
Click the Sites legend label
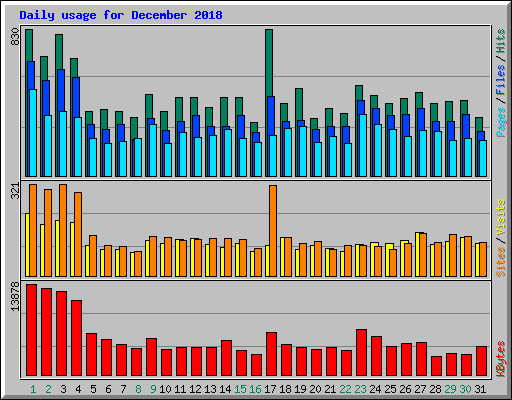[501, 262]
